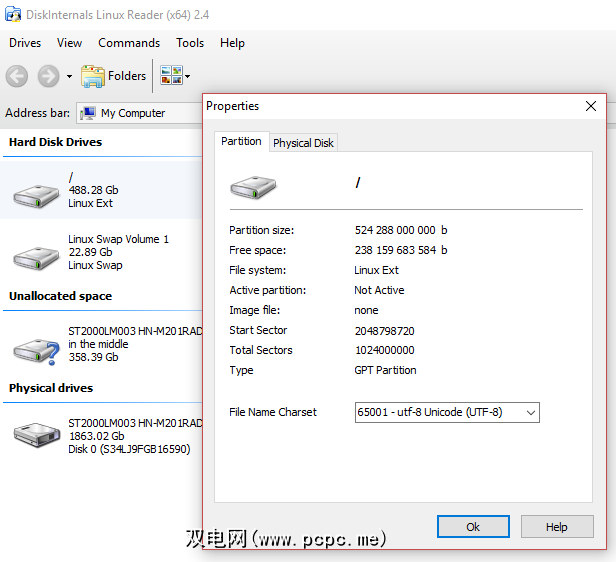
Task: Click the DiskInternals Linux Reader app icon
Action: click(13, 14)
